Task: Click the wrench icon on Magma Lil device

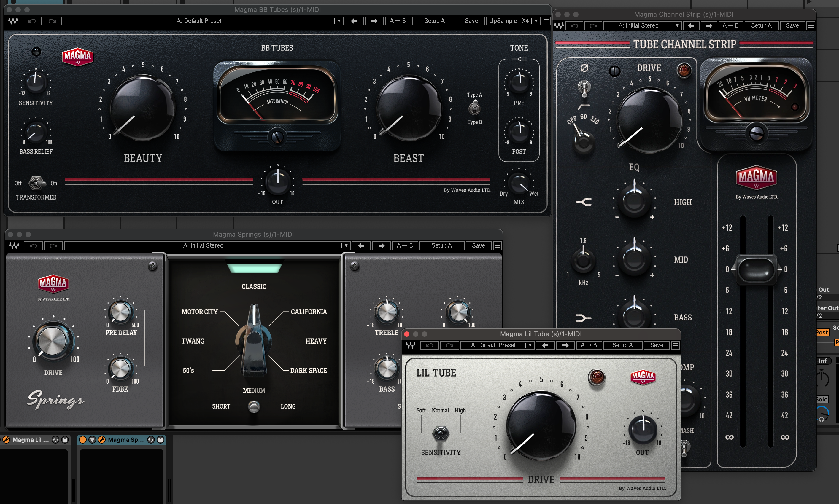Action: coord(6,440)
